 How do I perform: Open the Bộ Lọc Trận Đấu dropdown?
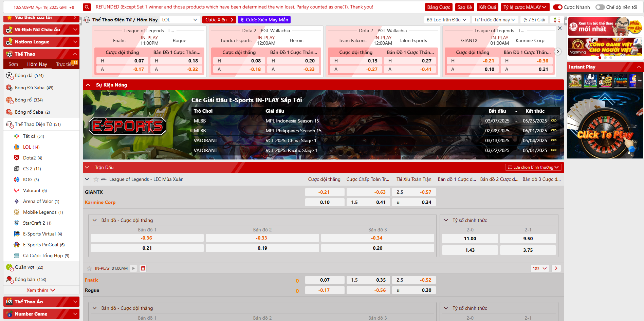(447, 20)
